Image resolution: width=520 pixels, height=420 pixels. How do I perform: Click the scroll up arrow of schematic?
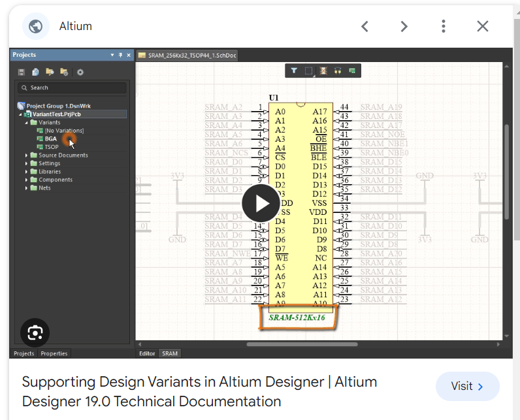coord(506,66)
